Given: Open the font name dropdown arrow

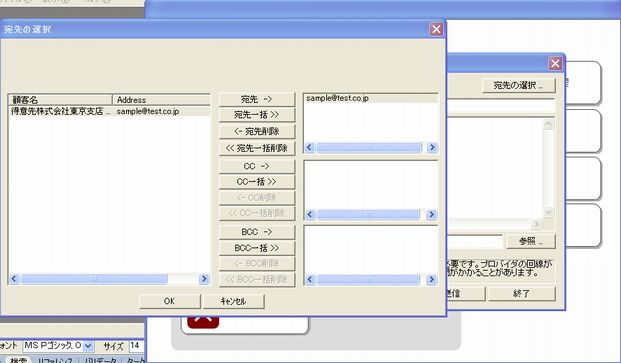Looking at the screenshot, I should (88, 346).
